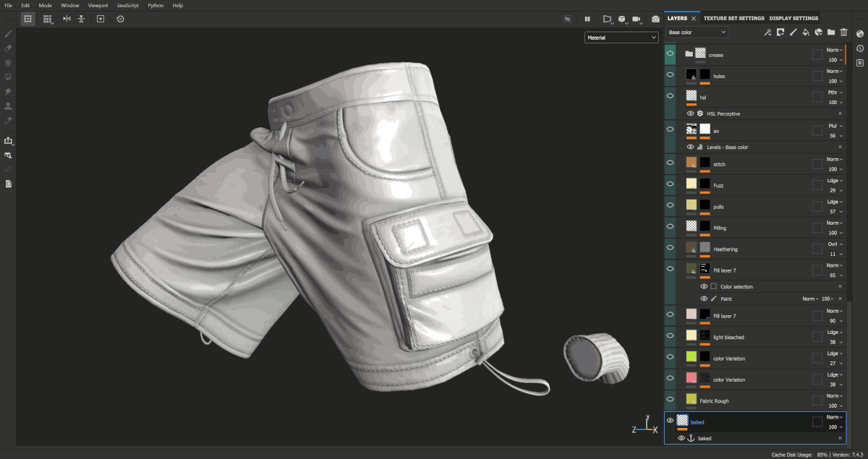Screen dimensions: 868x459
Task: Open the Base color channel dropdown
Action: coord(697,32)
